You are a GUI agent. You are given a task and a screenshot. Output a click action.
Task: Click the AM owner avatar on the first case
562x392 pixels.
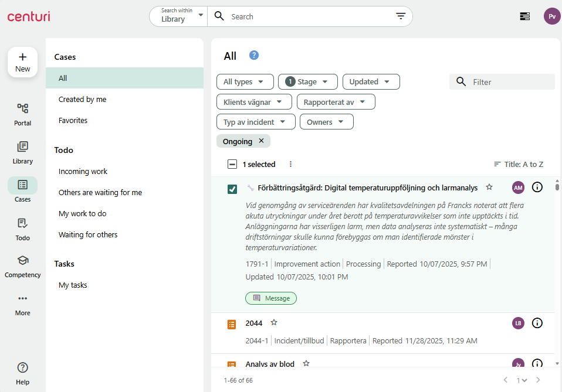pos(518,187)
